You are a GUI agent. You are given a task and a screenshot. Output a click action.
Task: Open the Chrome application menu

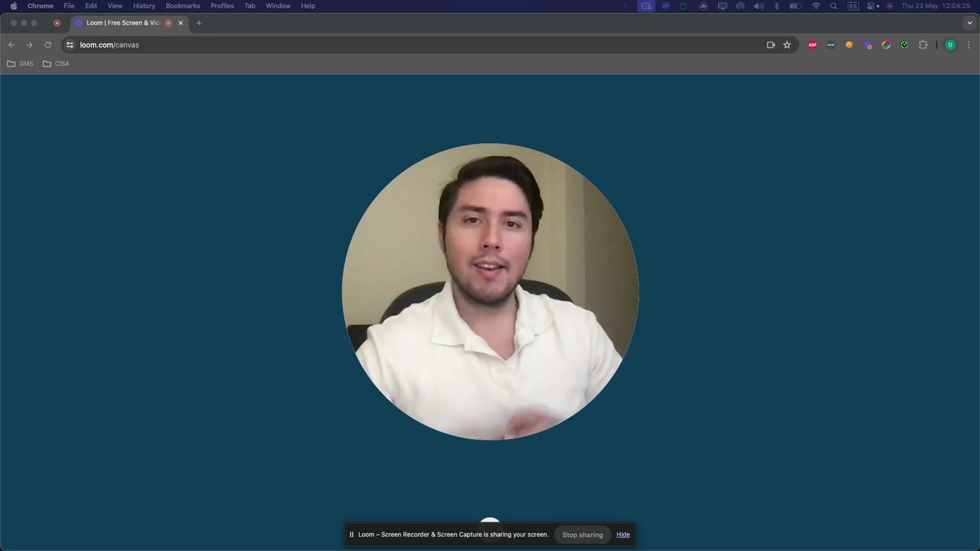coord(41,5)
